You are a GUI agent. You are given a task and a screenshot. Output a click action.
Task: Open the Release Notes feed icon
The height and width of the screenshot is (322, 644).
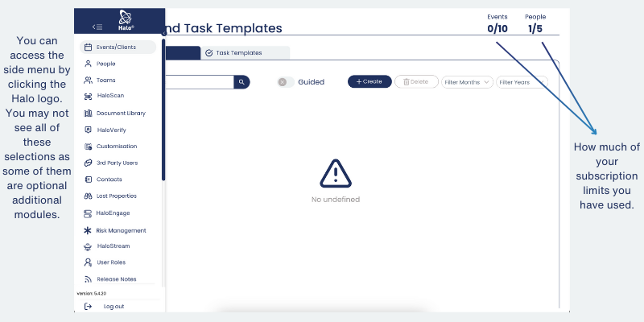pyautogui.click(x=89, y=279)
